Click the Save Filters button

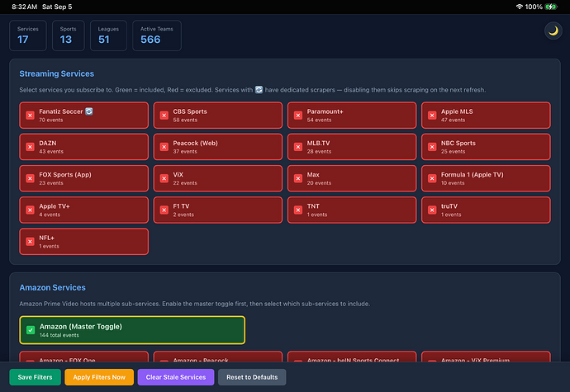click(x=35, y=377)
